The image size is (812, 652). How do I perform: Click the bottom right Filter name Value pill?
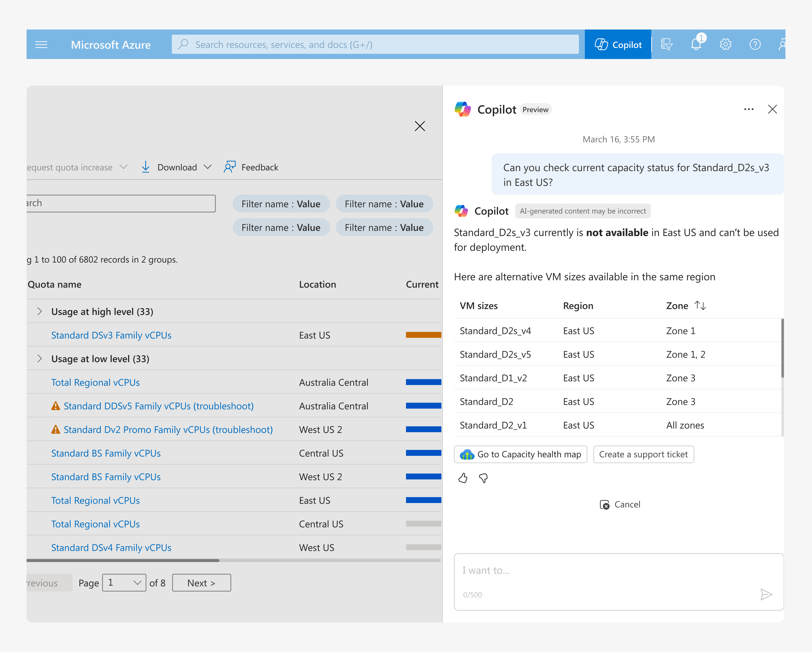click(x=384, y=228)
